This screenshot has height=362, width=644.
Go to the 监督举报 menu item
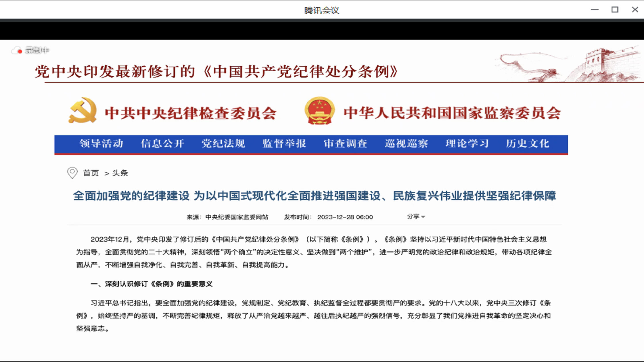(284, 143)
